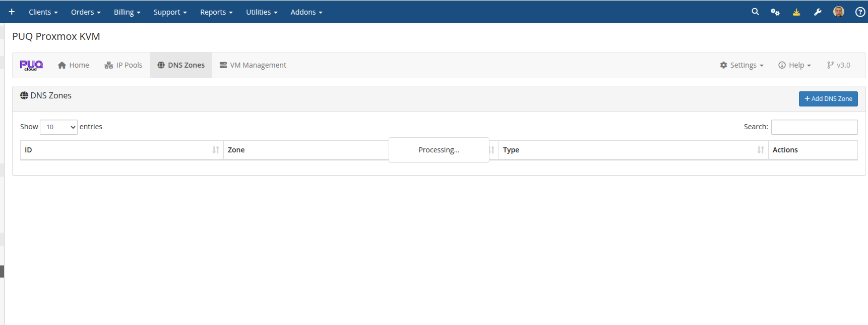Click the Add DNS Zone button

828,99
